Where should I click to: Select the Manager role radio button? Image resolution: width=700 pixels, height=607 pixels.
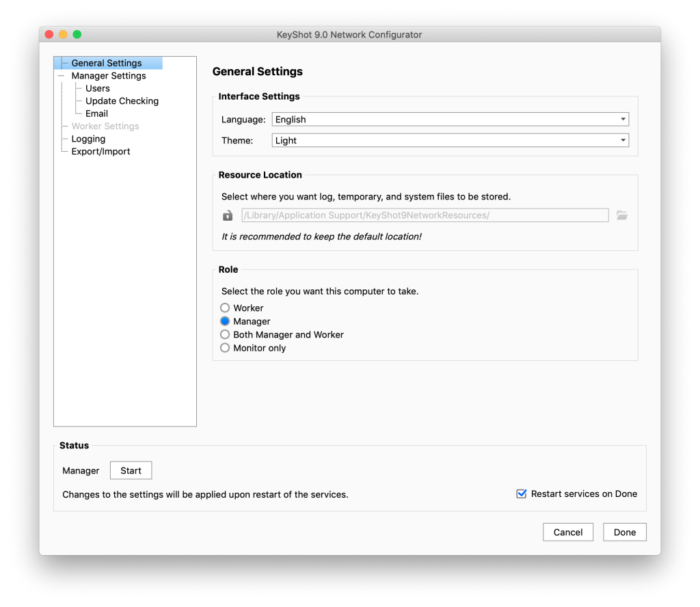(x=225, y=321)
